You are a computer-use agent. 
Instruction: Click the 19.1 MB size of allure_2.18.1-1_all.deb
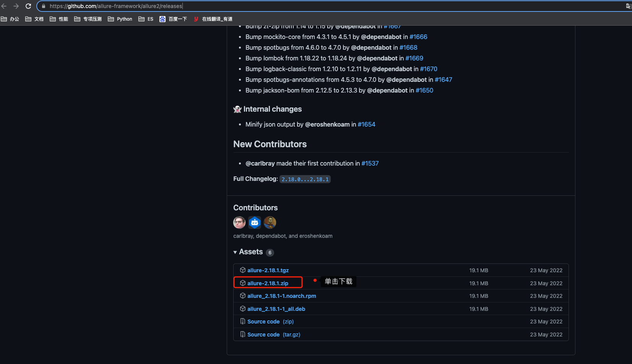pyautogui.click(x=479, y=309)
